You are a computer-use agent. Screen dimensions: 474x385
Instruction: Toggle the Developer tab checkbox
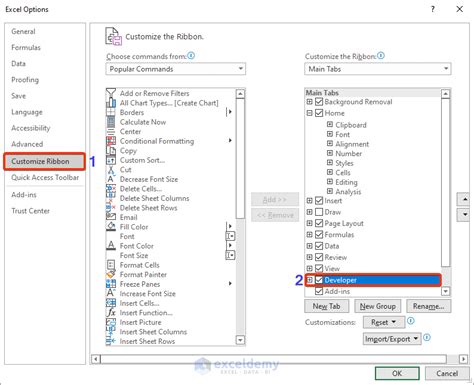(319, 280)
